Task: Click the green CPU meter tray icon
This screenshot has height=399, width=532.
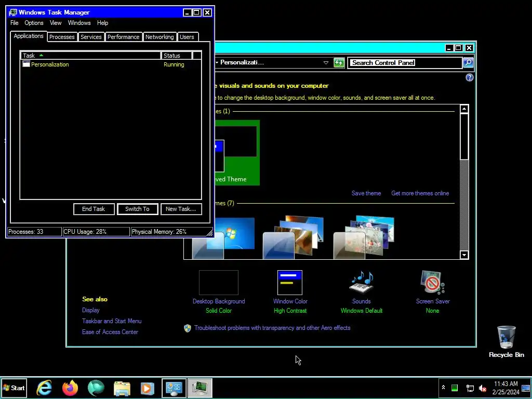Action: tap(455, 388)
